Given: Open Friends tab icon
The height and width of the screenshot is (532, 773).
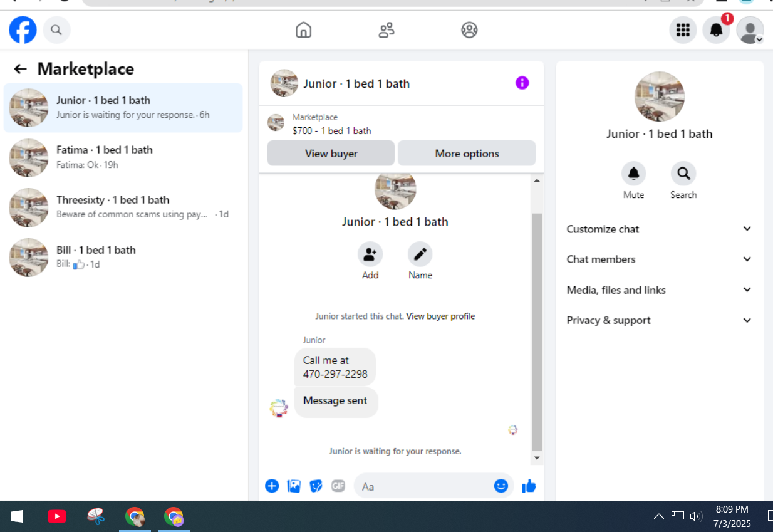Looking at the screenshot, I should click(386, 30).
